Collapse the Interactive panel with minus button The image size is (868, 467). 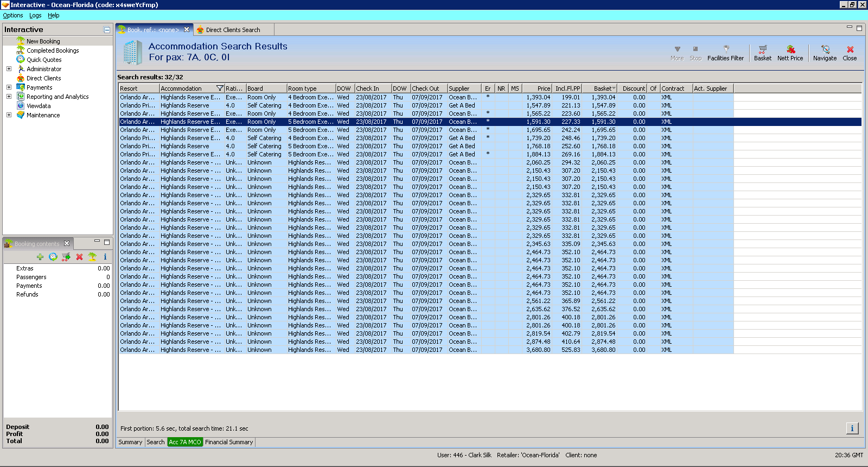pyautogui.click(x=107, y=30)
